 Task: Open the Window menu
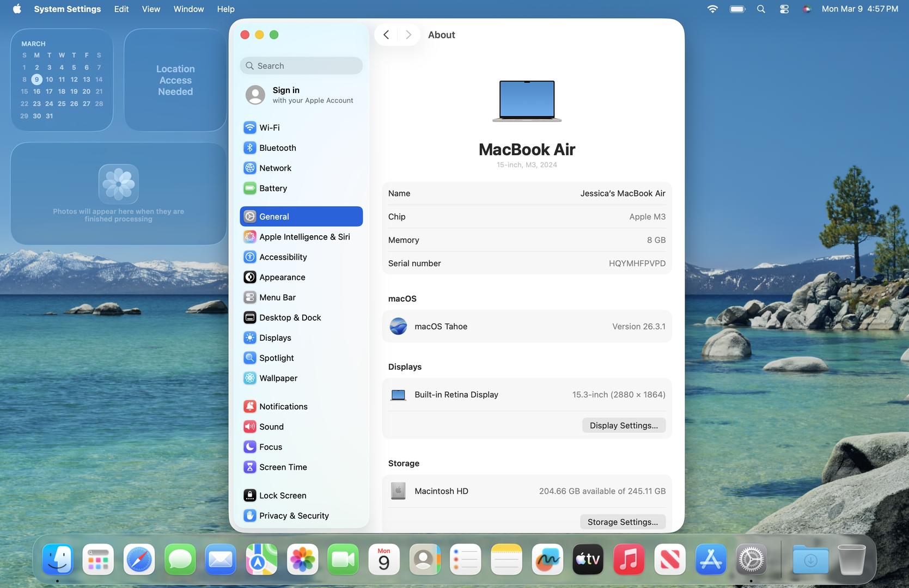(x=188, y=9)
